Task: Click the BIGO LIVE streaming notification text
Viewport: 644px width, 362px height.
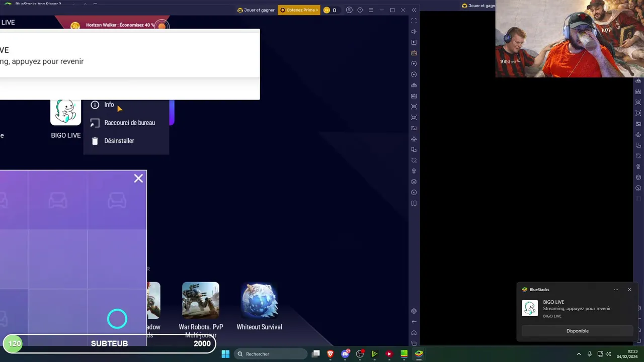Action: click(577, 309)
